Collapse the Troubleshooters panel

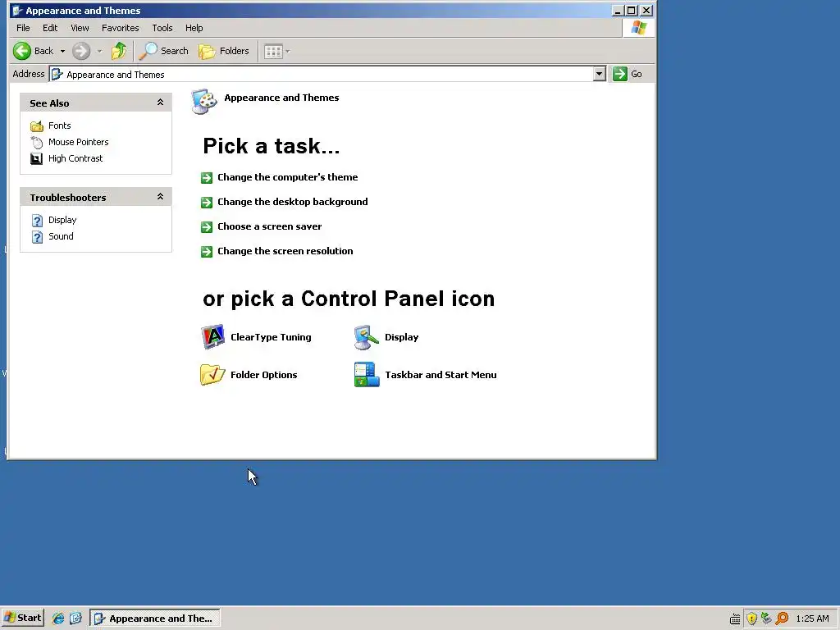click(x=160, y=197)
